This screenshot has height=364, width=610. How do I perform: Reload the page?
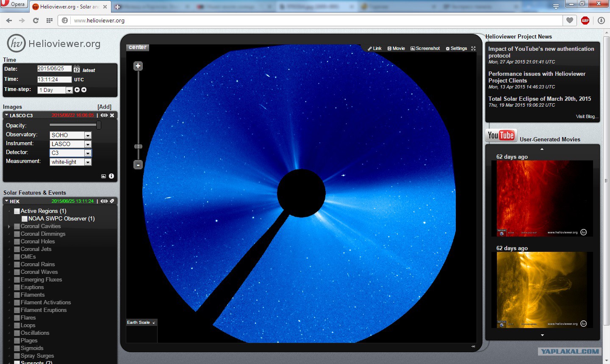[36, 20]
